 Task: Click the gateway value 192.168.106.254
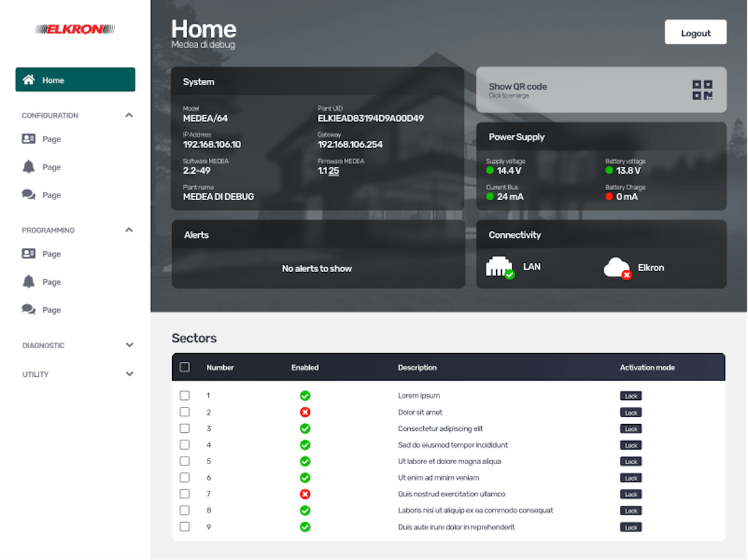click(x=350, y=145)
